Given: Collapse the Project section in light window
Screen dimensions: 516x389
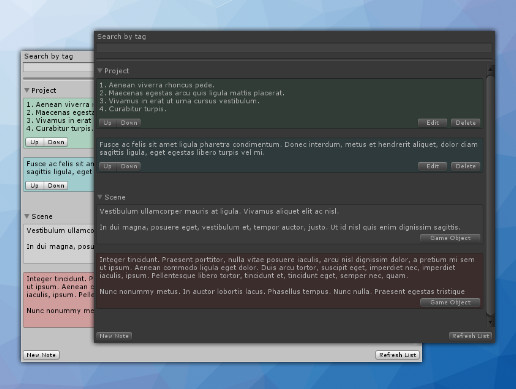Looking at the screenshot, I should click(27, 90).
